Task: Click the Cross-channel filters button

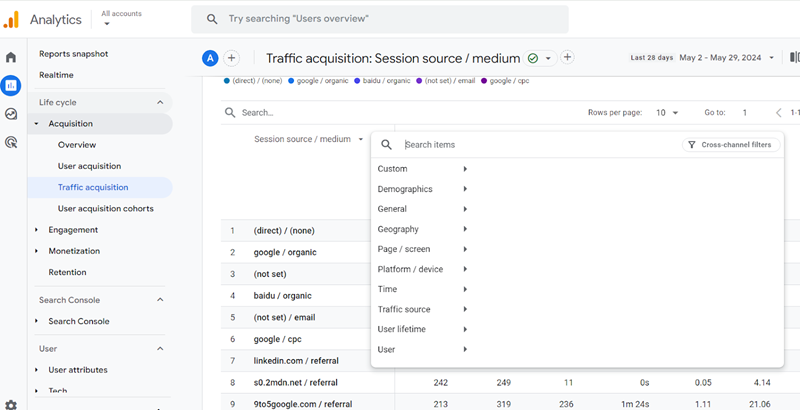Action: (x=730, y=145)
